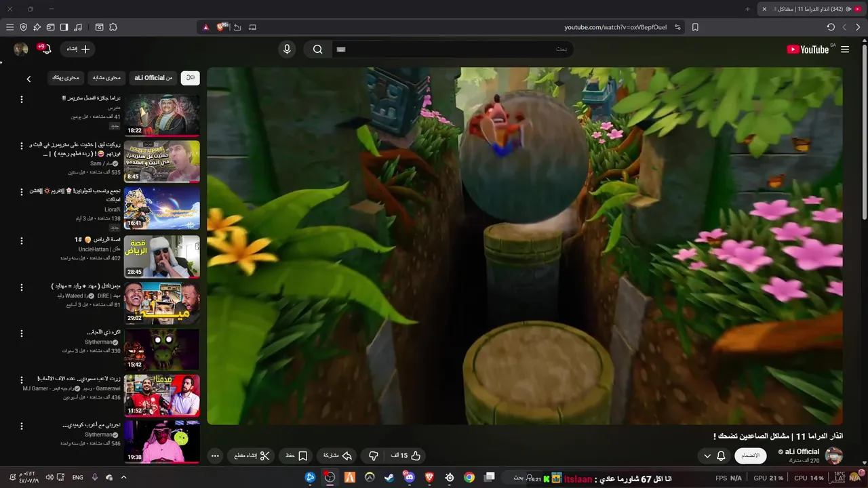Open options menu for the 18:22 video
Image resolution: width=868 pixels, height=488 pixels.
point(21,100)
